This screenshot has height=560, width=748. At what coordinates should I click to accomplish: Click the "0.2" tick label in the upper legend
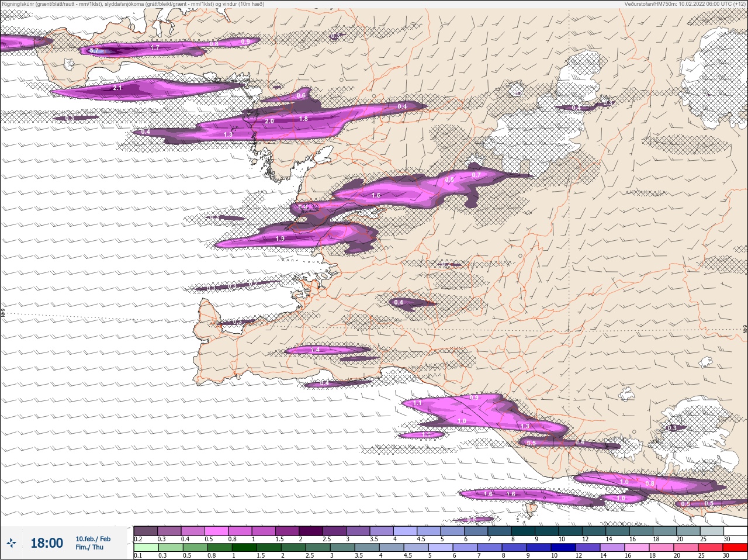click(x=138, y=539)
